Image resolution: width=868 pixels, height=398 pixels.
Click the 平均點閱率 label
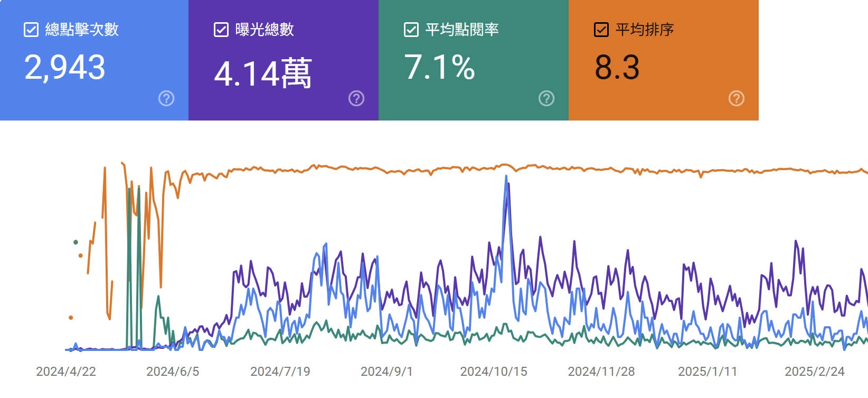(462, 30)
